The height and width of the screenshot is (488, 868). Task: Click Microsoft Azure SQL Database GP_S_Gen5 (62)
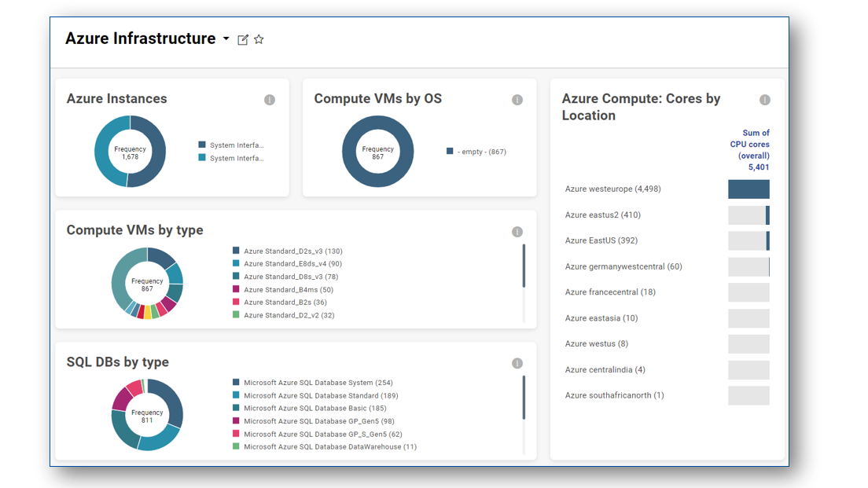[x=317, y=435]
